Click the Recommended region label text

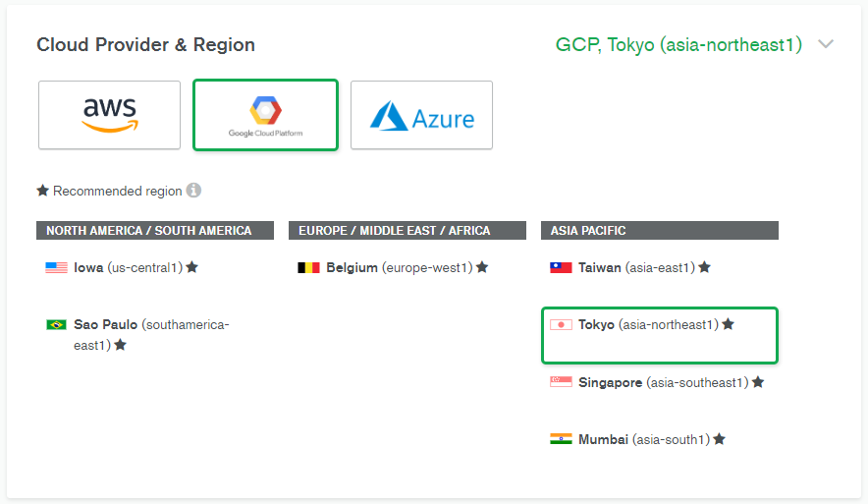[118, 191]
